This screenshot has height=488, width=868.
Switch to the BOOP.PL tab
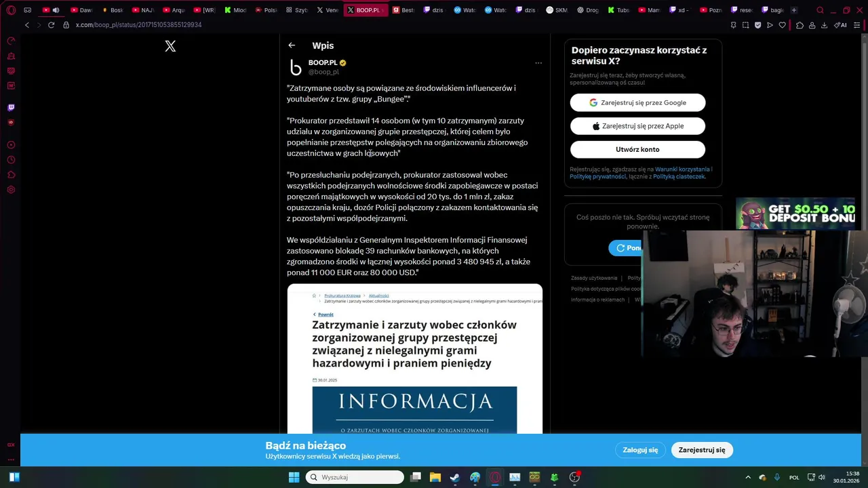pyautogui.click(x=366, y=10)
